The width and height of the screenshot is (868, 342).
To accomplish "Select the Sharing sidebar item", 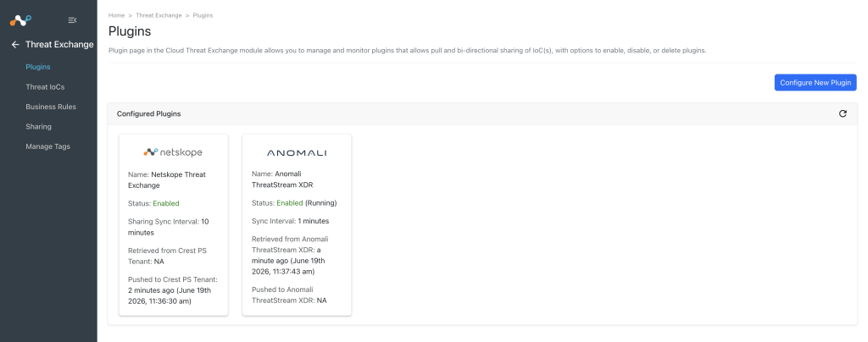I will [x=38, y=126].
